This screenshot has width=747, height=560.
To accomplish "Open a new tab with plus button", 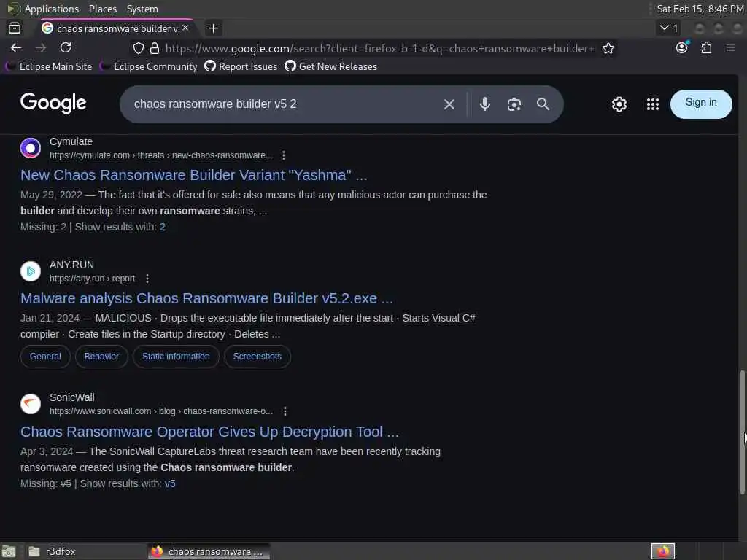I will pos(214,28).
